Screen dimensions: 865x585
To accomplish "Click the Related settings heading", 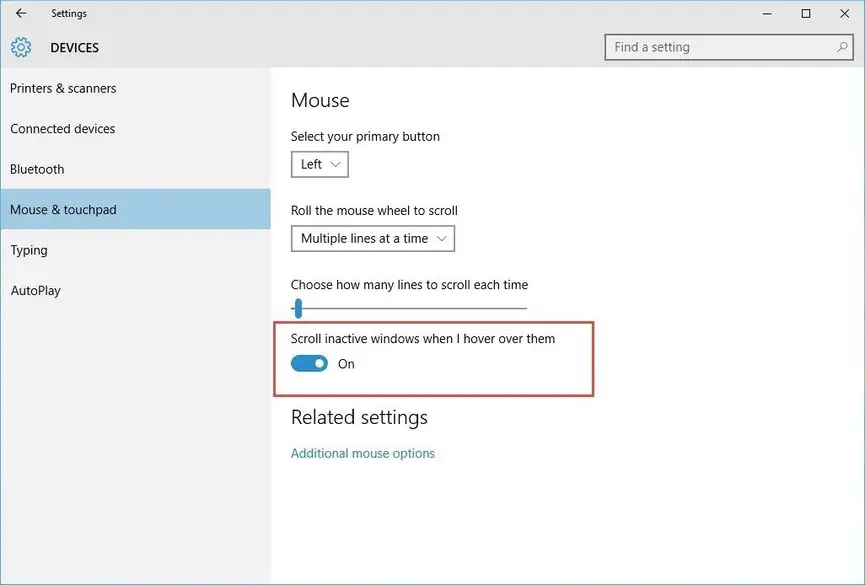I will coord(358,417).
